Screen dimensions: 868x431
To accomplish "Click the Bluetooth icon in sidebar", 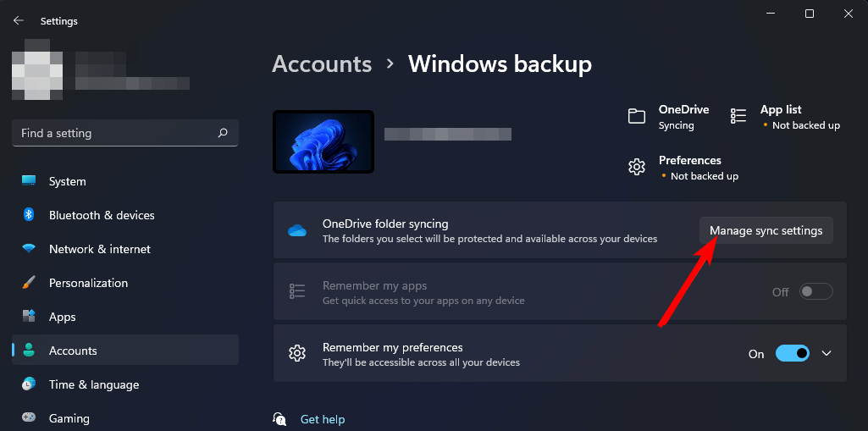I will click(x=29, y=215).
